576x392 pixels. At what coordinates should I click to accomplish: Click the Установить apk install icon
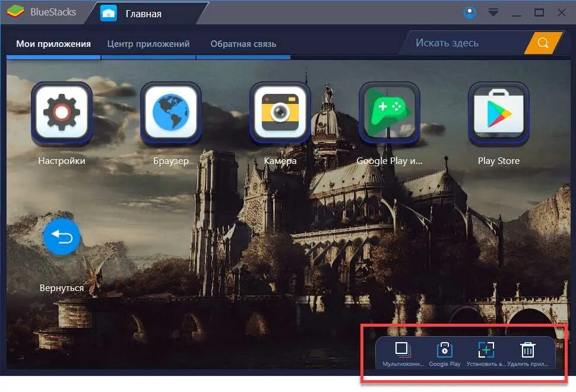click(x=486, y=350)
